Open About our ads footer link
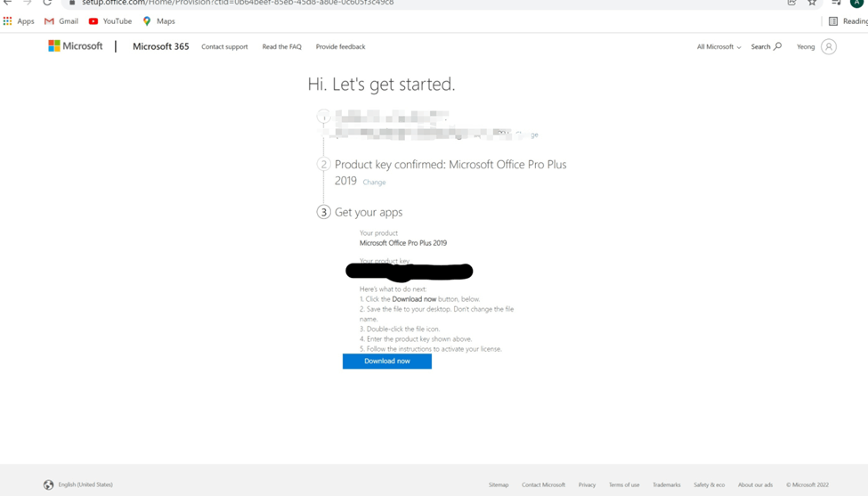 755,485
